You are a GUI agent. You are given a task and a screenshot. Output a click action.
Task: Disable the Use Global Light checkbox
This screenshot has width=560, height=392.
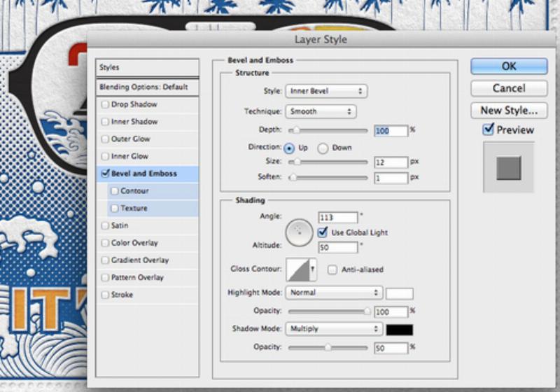click(x=323, y=232)
